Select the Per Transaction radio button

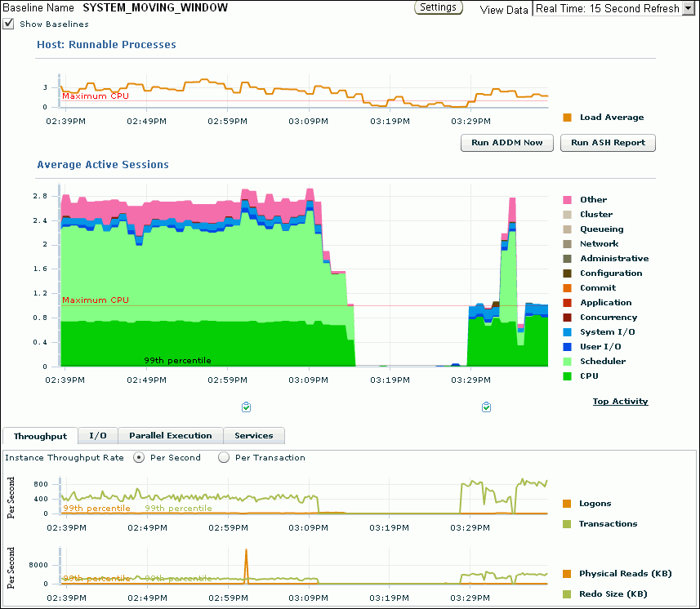(x=224, y=458)
